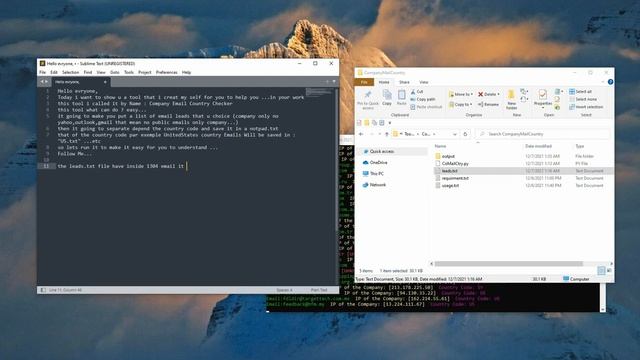
Task: Switch to the Share ribbon tab
Action: tap(404, 82)
